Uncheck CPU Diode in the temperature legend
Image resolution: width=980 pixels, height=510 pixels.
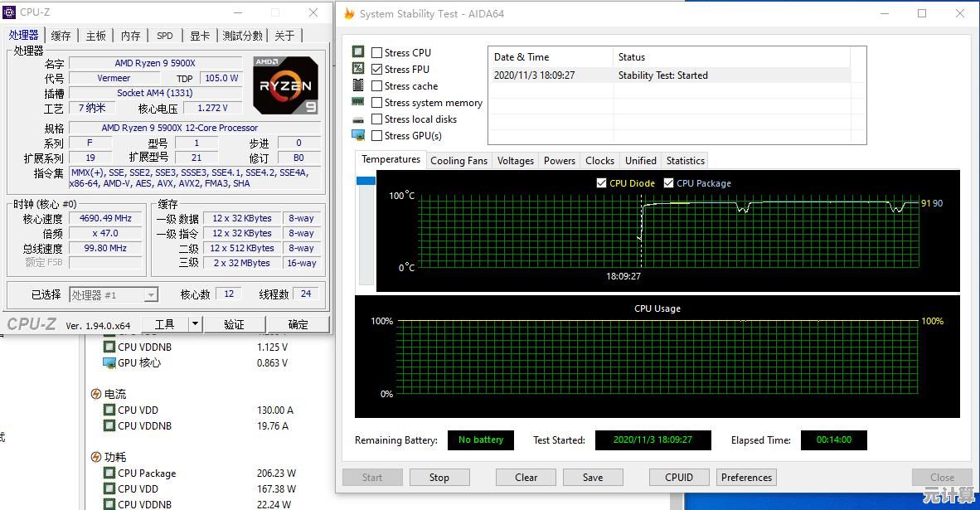[601, 182]
